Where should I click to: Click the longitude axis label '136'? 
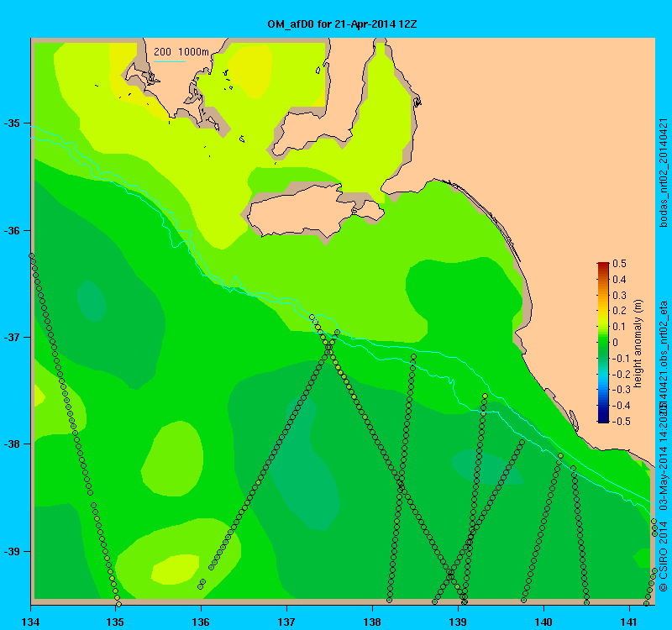coord(201,622)
